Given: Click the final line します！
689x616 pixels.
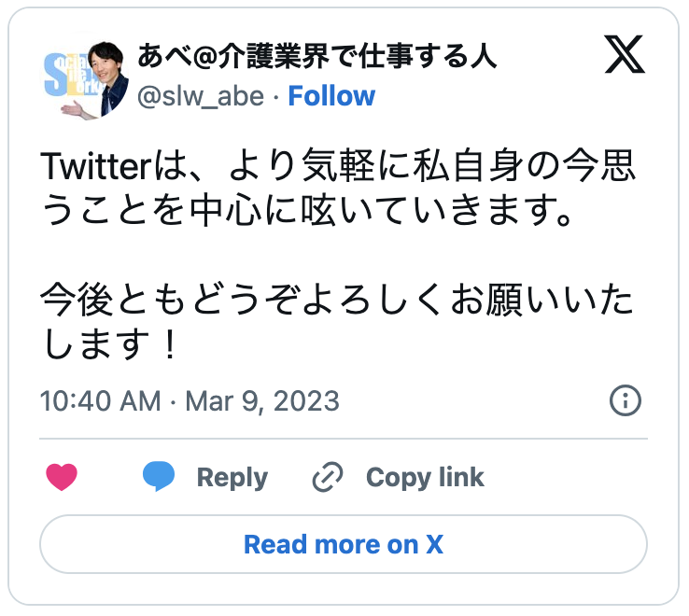Looking at the screenshot, I should coord(110,347).
